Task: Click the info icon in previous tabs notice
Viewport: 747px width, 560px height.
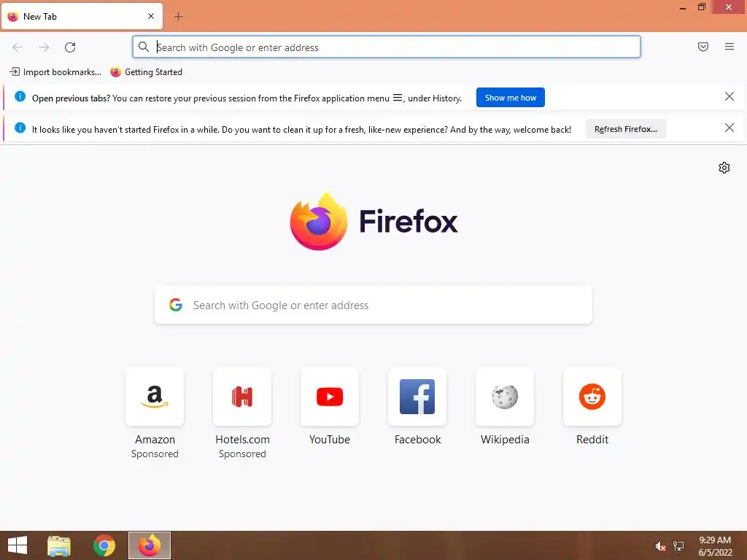Action: coord(20,97)
